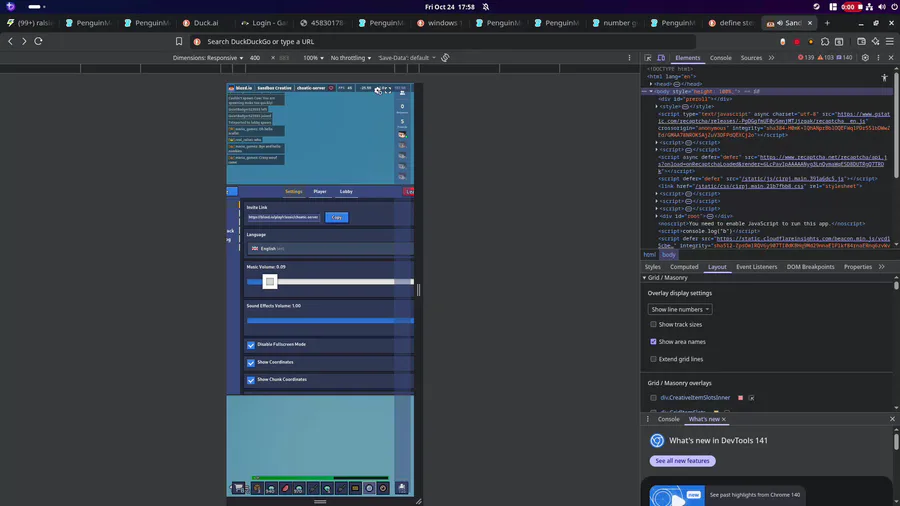
Task: Toggle Show area names checkbox
Action: click(653, 341)
